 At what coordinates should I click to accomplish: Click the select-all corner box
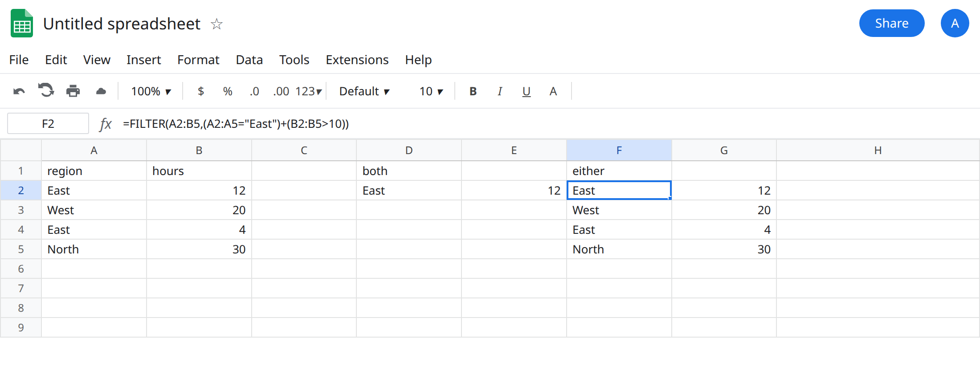21,151
